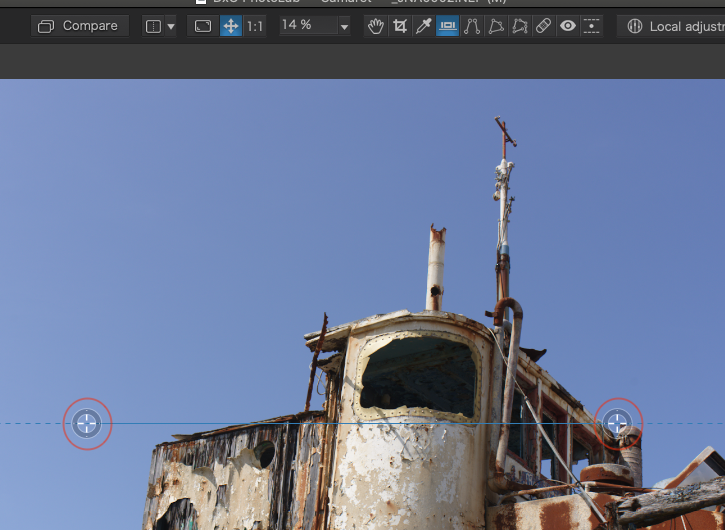
Task: Click the right horizon line handle
Action: (x=617, y=423)
